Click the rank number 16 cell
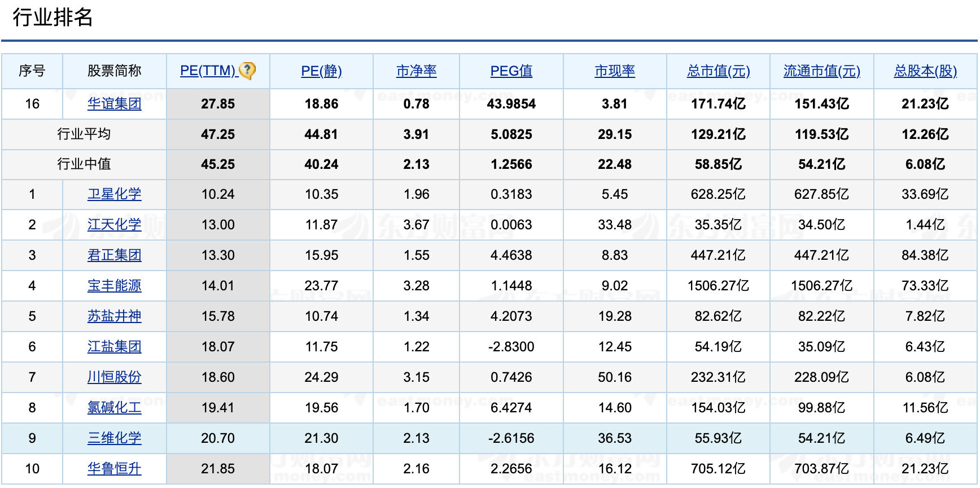Screen dimensions: 980x488 click(x=32, y=104)
